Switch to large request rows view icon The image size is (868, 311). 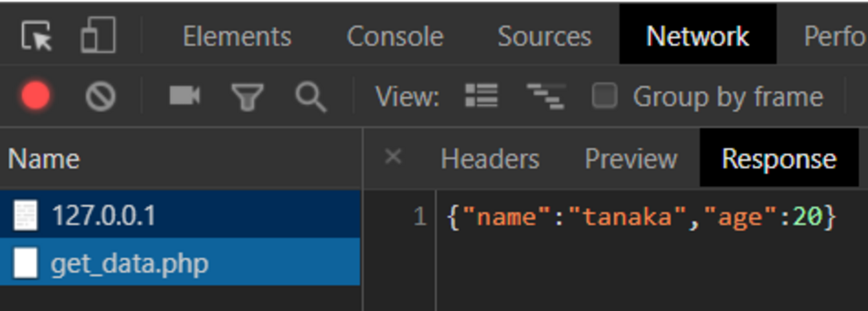pyautogui.click(x=481, y=96)
